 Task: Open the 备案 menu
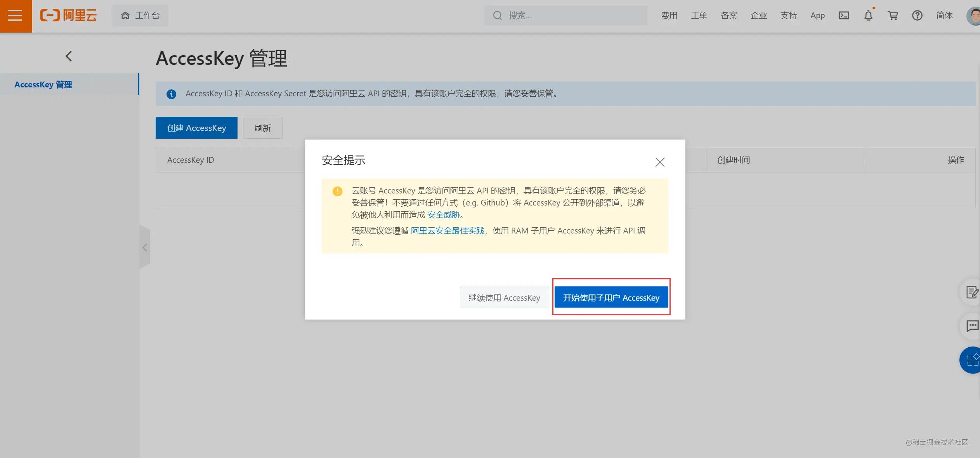click(729, 16)
